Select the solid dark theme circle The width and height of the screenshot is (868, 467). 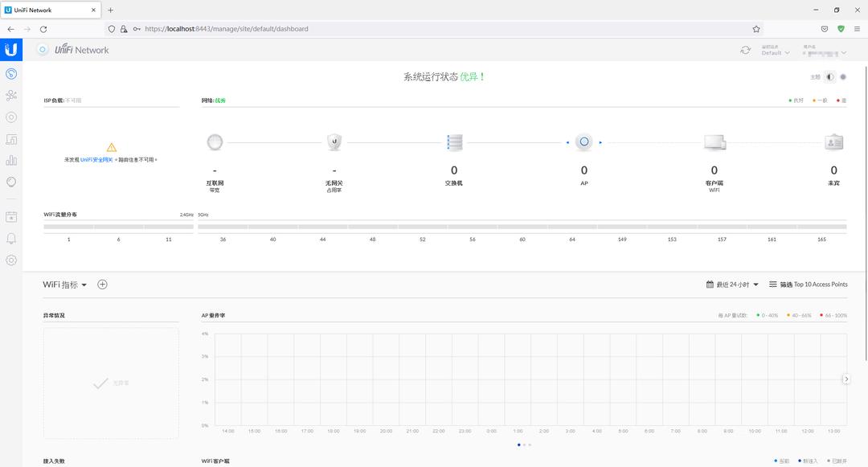(x=843, y=77)
